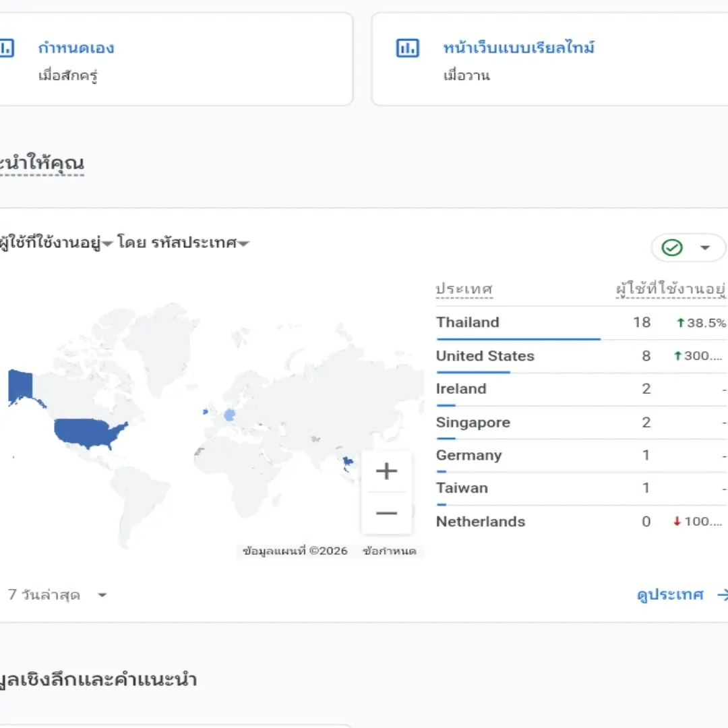Open the หน้าเว็บแบบเรียลไทม์ report icon
Screen dimensions: 728x728
(x=407, y=48)
